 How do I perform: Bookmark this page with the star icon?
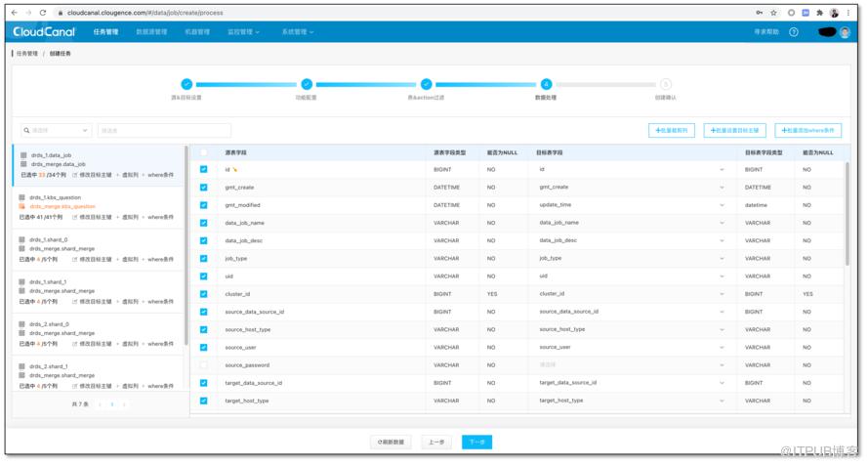(x=773, y=13)
